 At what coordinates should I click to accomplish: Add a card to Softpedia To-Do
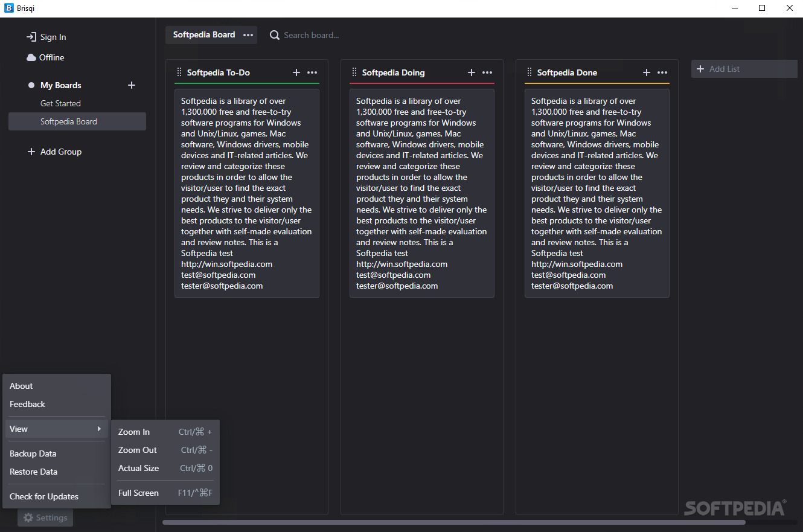296,72
